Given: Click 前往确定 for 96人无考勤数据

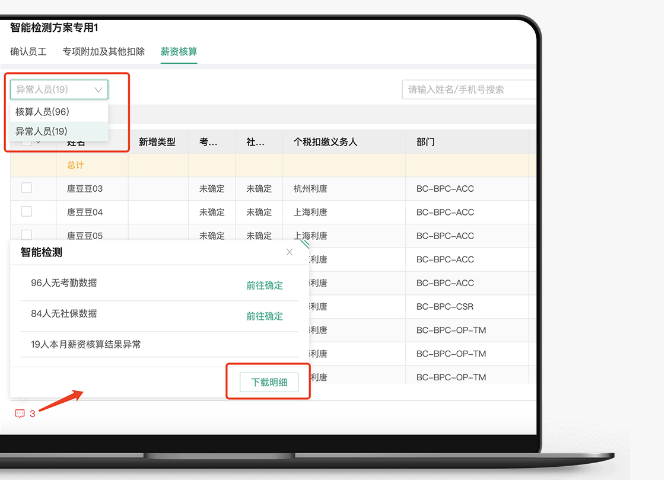Looking at the screenshot, I should (264, 285).
